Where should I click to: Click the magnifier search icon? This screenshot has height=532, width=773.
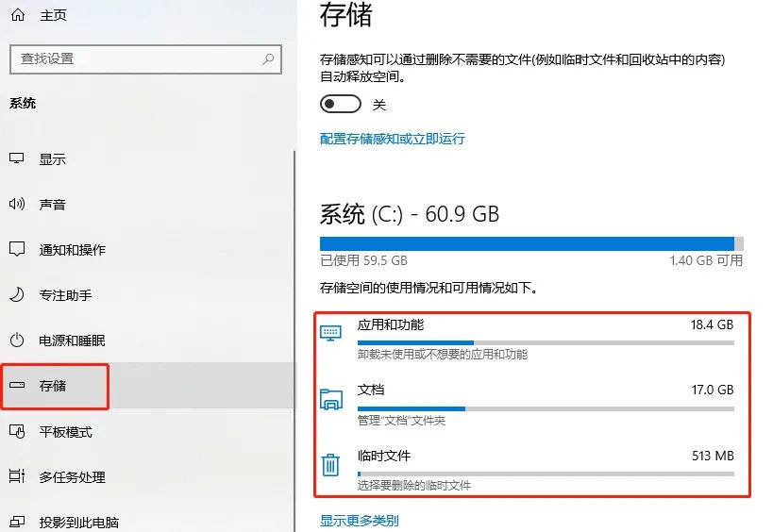pos(268,59)
